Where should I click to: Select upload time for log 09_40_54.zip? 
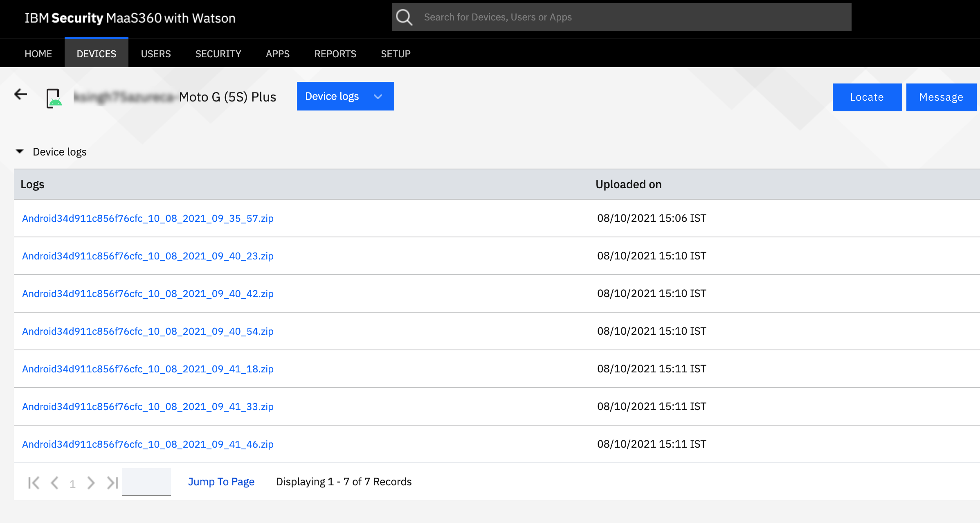[x=652, y=331]
